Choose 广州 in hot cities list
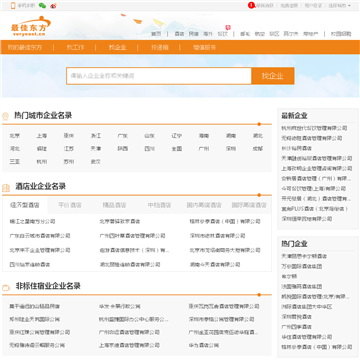This screenshot has width=360, height=360. click(204, 149)
